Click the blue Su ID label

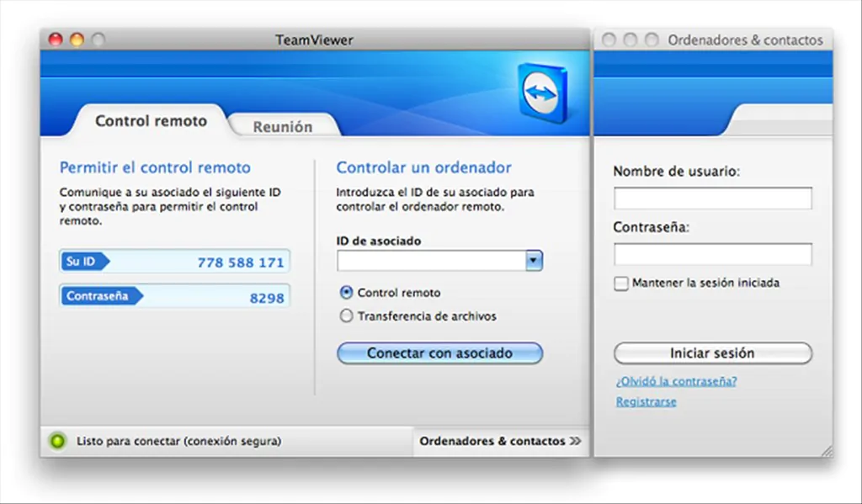click(85, 261)
